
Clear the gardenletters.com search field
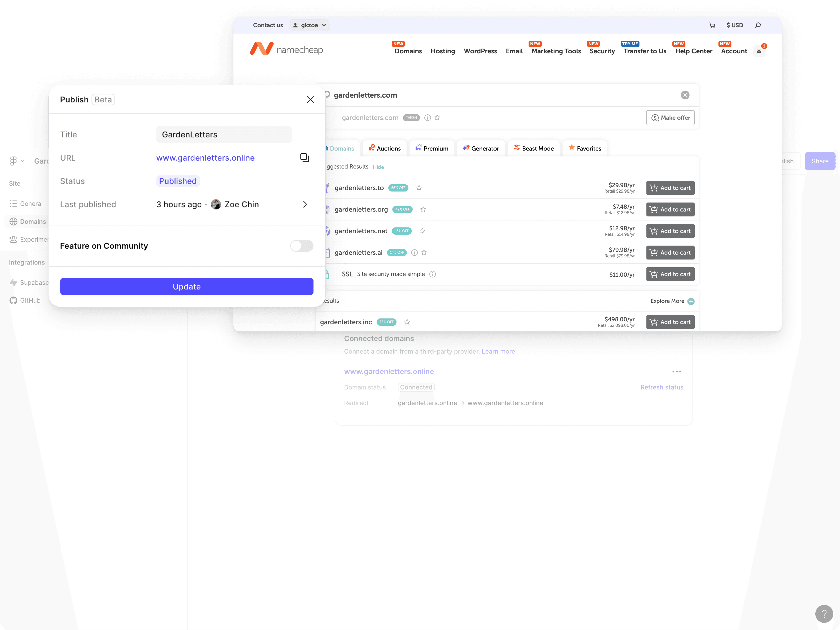685,95
